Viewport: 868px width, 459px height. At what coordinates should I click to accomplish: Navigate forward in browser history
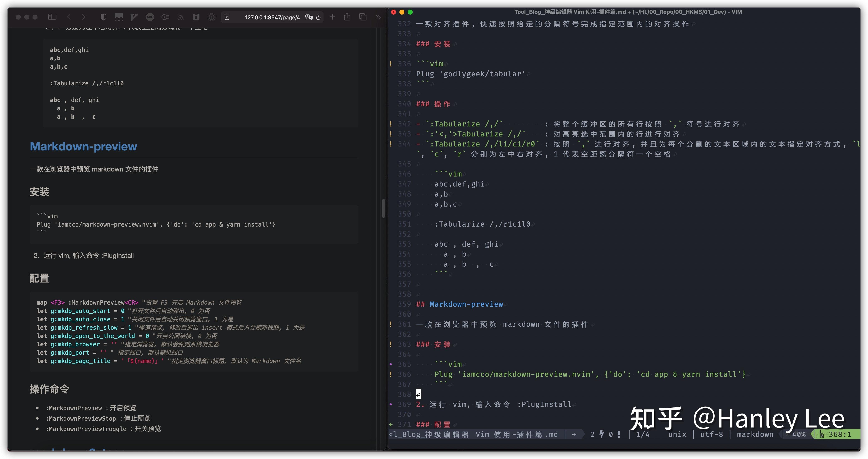click(84, 17)
